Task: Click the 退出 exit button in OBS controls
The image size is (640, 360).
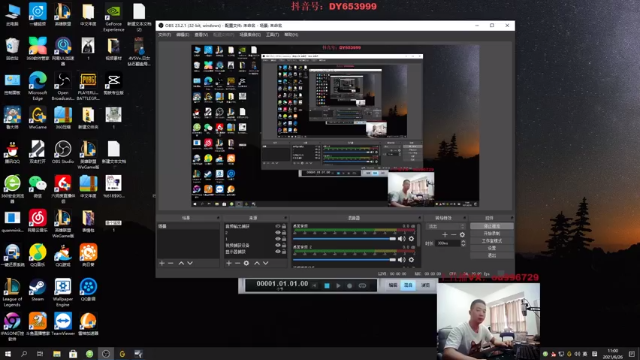Action: (x=491, y=256)
